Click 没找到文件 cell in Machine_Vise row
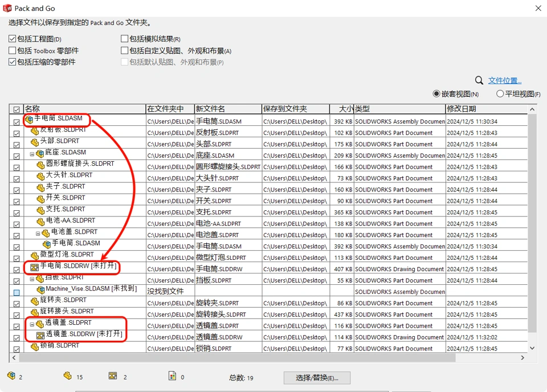This screenshot has height=392, width=547. tap(170, 292)
